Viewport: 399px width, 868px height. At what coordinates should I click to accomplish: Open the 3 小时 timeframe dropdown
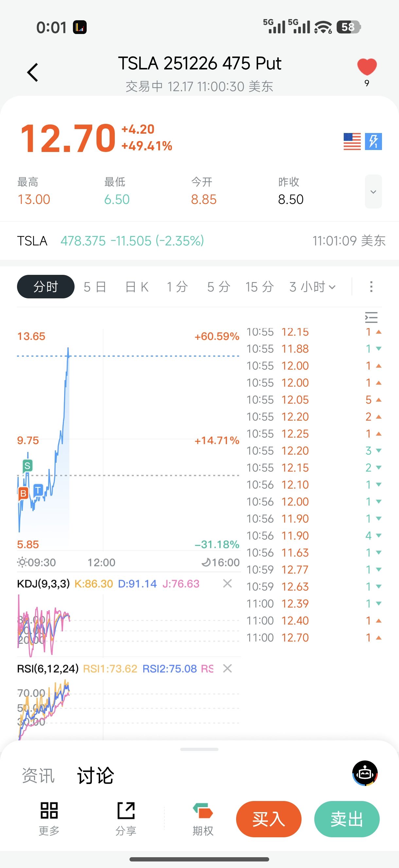point(312,287)
